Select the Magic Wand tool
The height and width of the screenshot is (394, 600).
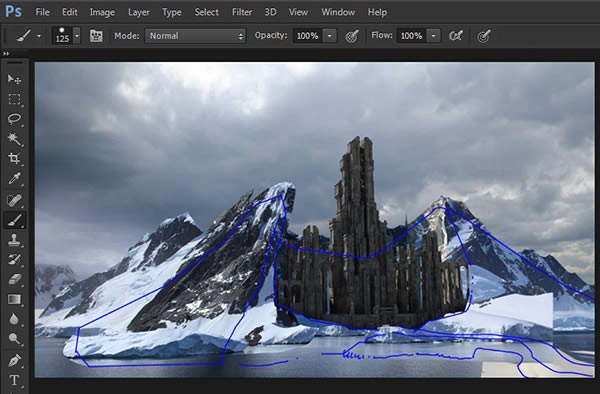(14, 139)
